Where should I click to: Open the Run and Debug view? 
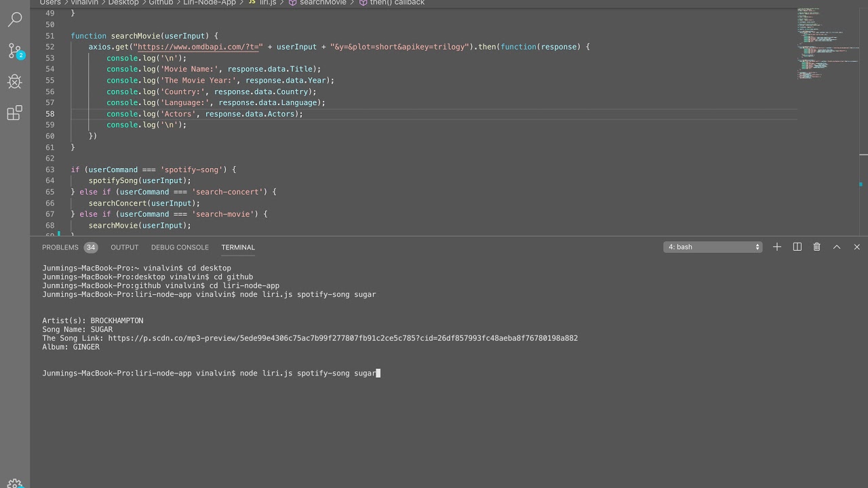pos(14,82)
